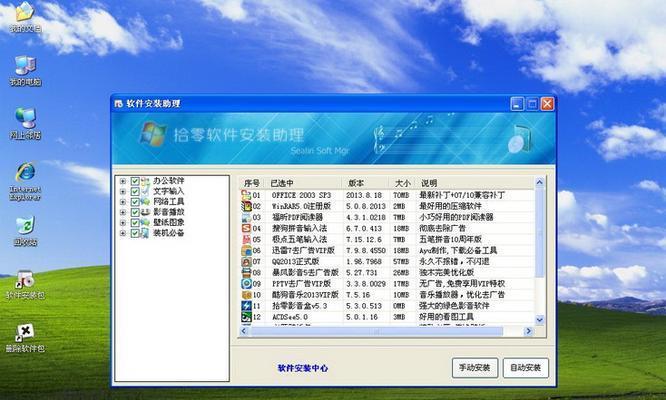This screenshot has height=400, width=666.
Task: Expand the 影音播放 tree node
Action: pyautogui.click(x=123, y=212)
